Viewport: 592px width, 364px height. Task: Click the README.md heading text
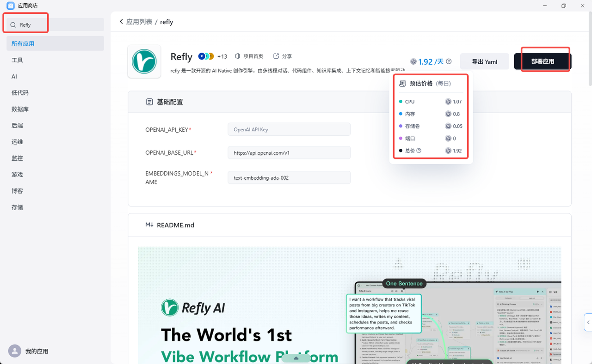click(x=175, y=225)
